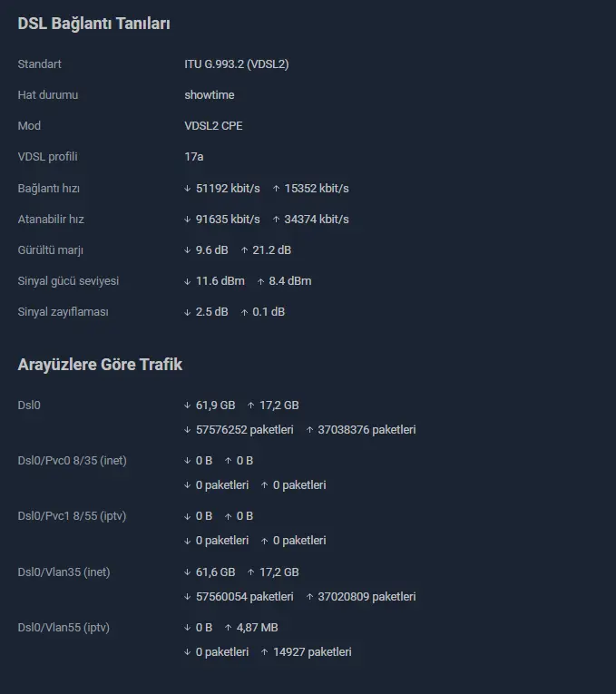Select the DSL Bağlantı Tanıları heading
This screenshot has height=694, width=616.
click(x=93, y=24)
